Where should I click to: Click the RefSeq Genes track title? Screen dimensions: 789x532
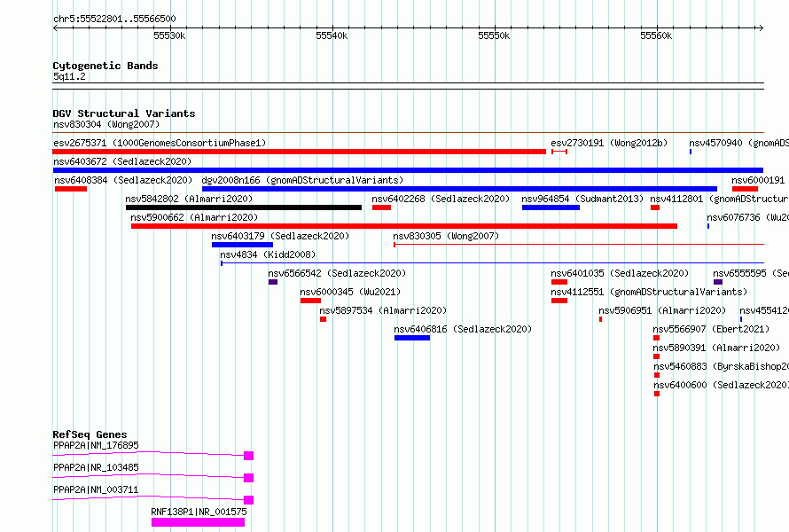[x=90, y=434]
